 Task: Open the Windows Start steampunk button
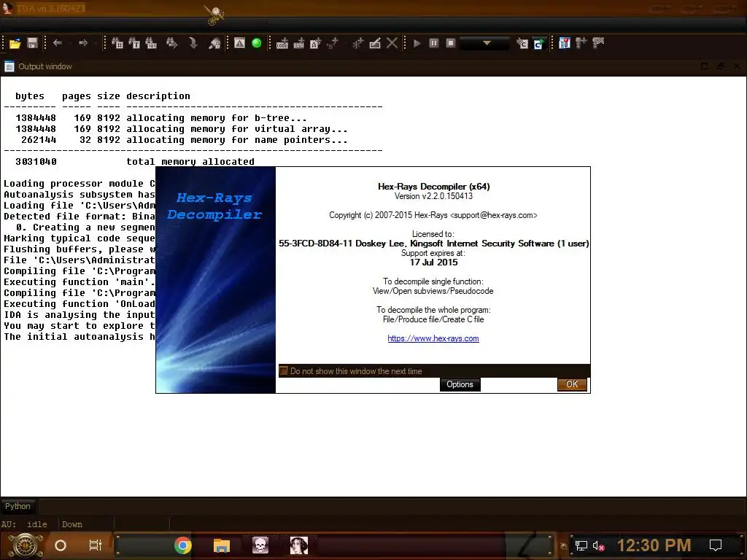(26, 545)
